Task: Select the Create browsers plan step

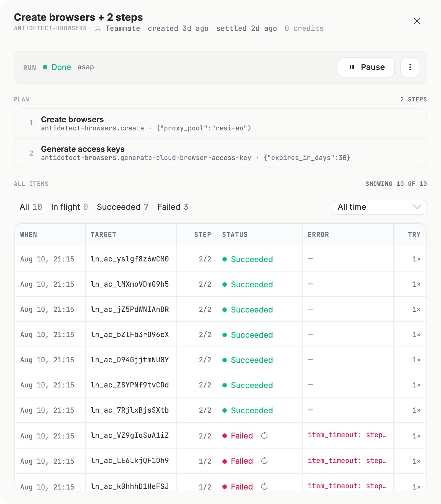Action: 220,123
